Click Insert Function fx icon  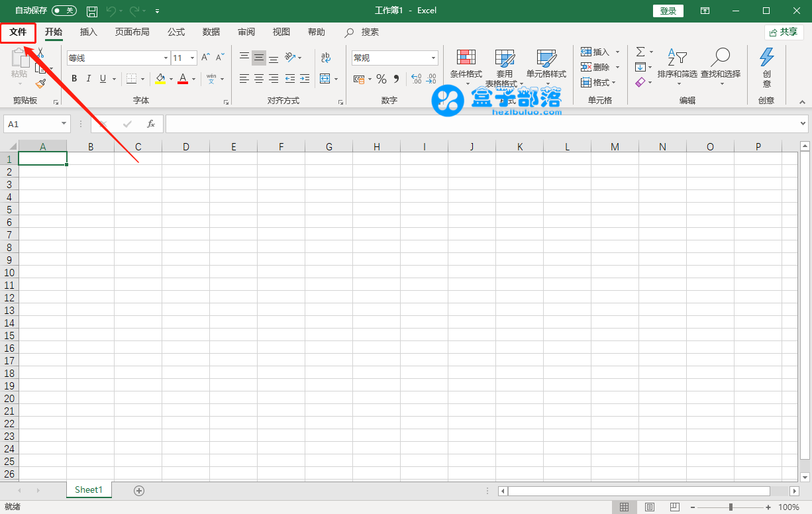(x=151, y=124)
